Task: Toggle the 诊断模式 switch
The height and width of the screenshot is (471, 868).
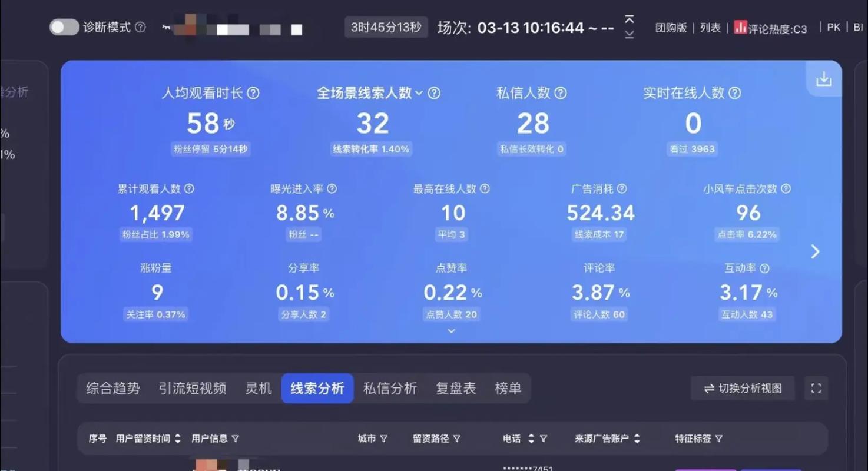Action: (64, 27)
